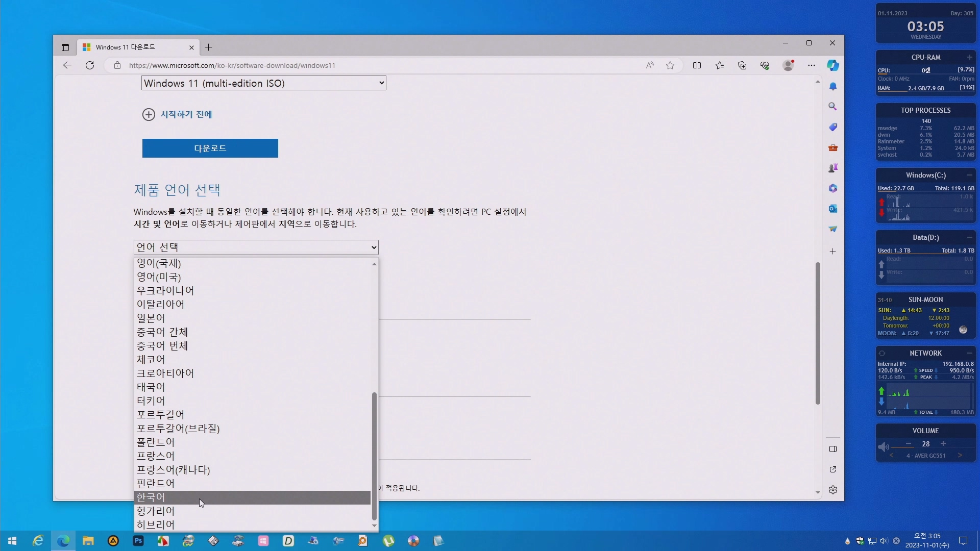Select 우크라이나어 from the language list
Image resolution: width=980 pixels, height=551 pixels.
(x=252, y=291)
